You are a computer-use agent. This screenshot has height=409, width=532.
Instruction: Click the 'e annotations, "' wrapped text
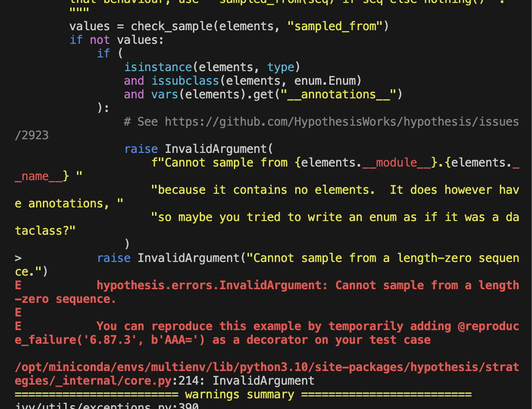coord(69,204)
